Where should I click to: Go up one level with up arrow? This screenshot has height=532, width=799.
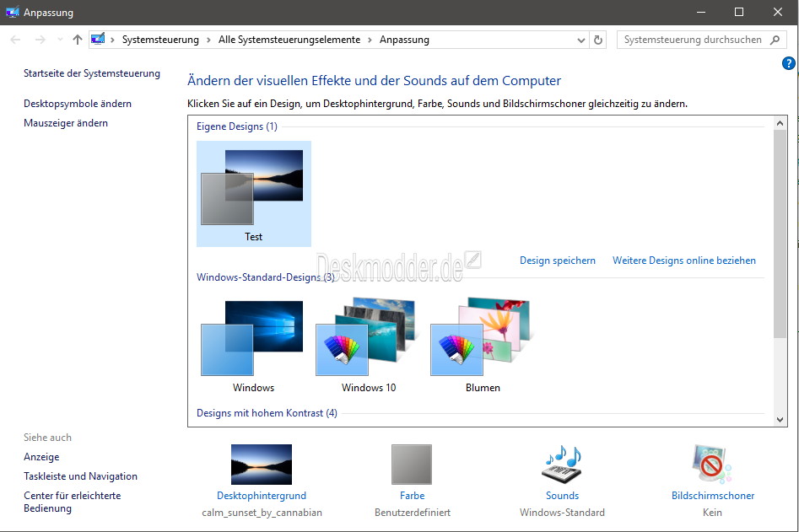click(78, 40)
